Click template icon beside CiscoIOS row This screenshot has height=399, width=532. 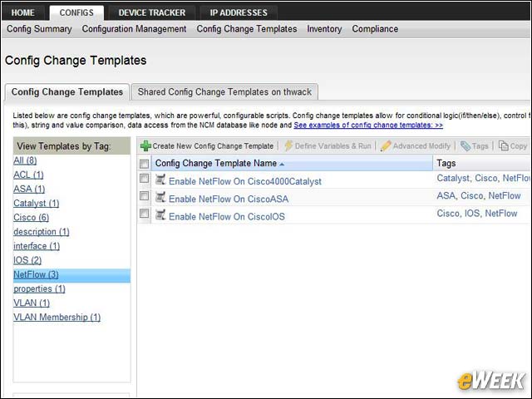click(x=160, y=214)
